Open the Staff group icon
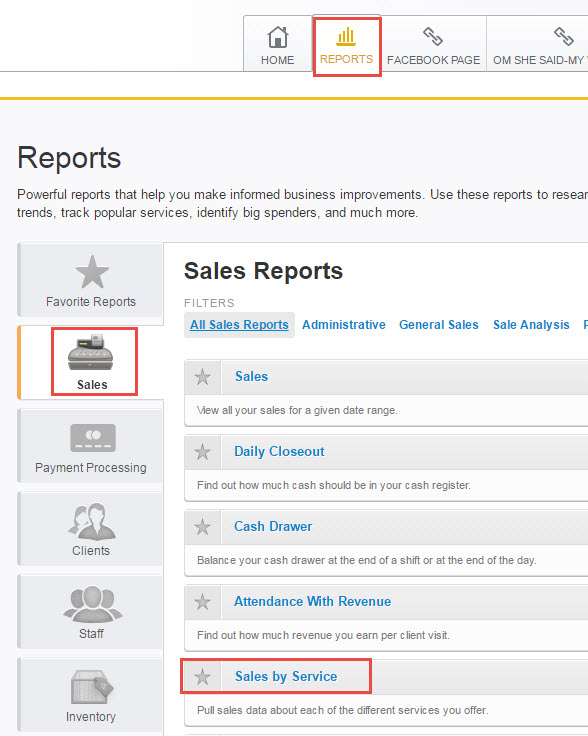 pos(92,604)
